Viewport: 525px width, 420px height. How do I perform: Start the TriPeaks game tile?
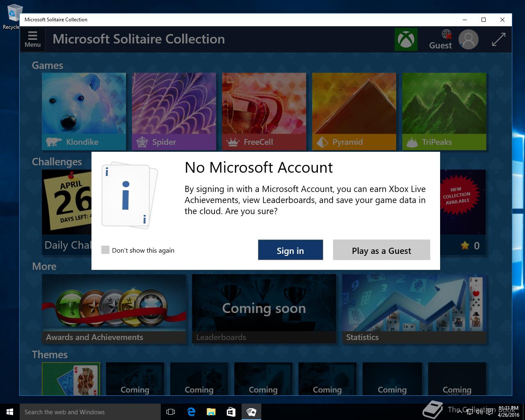pyautogui.click(x=444, y=112)
